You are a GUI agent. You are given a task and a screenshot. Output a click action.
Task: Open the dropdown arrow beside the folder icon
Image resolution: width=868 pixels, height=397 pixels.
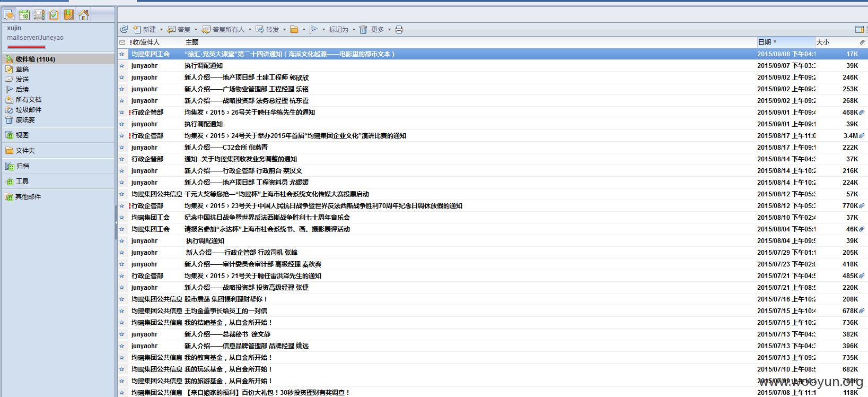304,30
